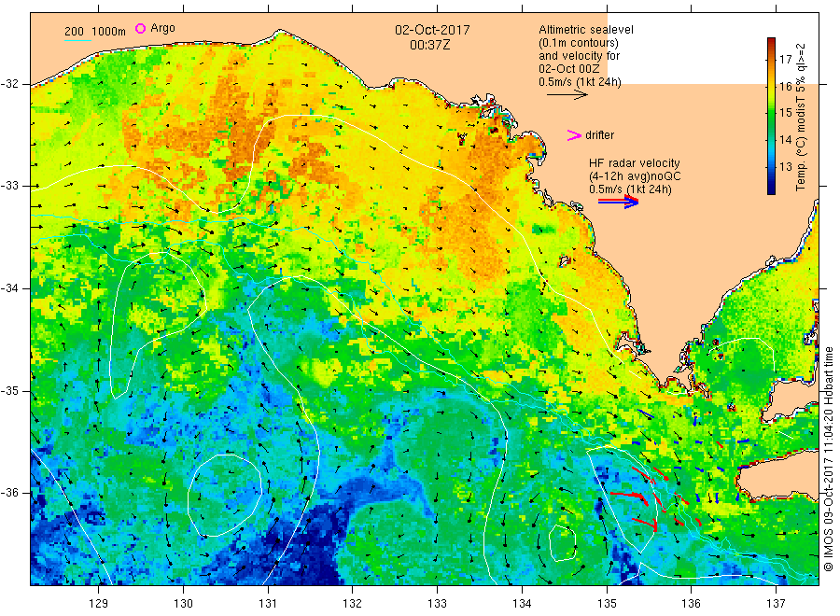
Task: Click the magenta Argo circle legend marker
Action: tap(140, 28)
